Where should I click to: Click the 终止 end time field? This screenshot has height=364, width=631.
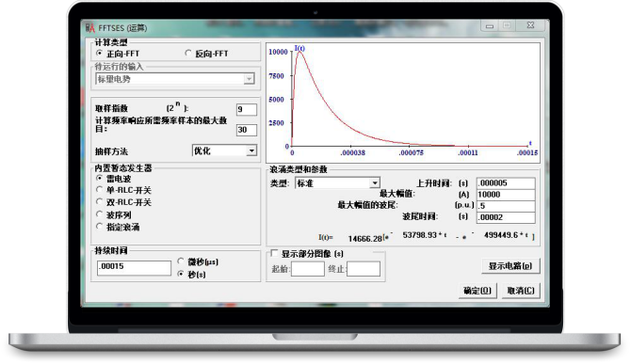point(364,269)
